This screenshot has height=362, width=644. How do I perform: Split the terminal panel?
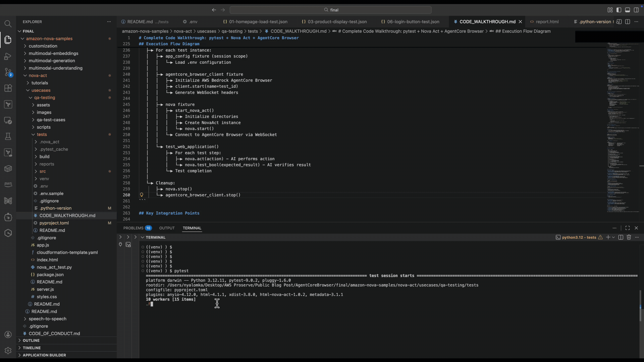[621, 237]
